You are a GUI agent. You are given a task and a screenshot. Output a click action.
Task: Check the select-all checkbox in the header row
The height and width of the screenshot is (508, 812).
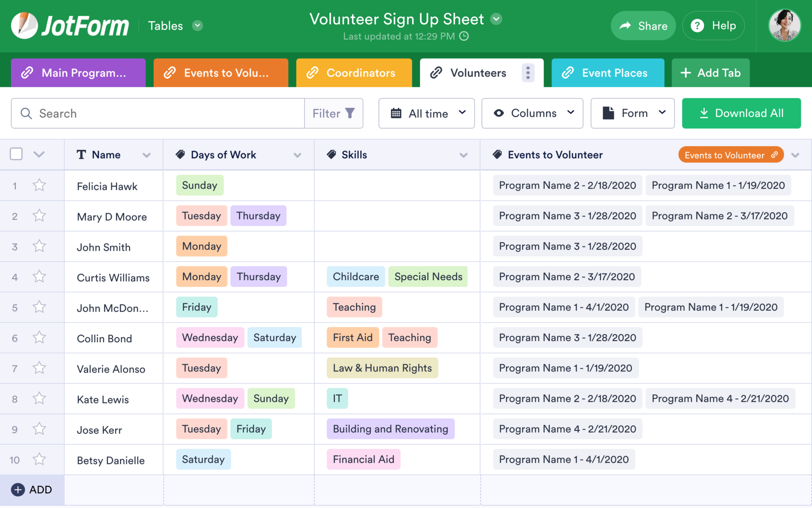click(16, 154)
